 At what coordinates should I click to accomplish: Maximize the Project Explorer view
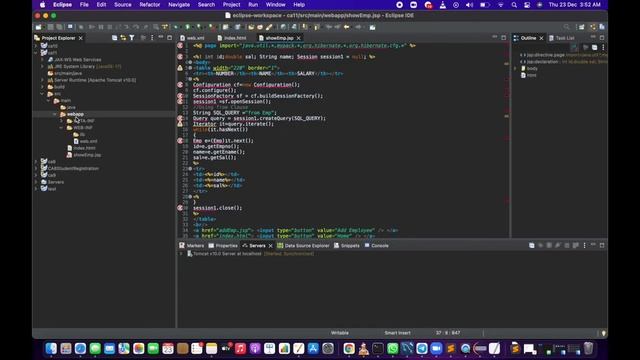tap(169, 38)
